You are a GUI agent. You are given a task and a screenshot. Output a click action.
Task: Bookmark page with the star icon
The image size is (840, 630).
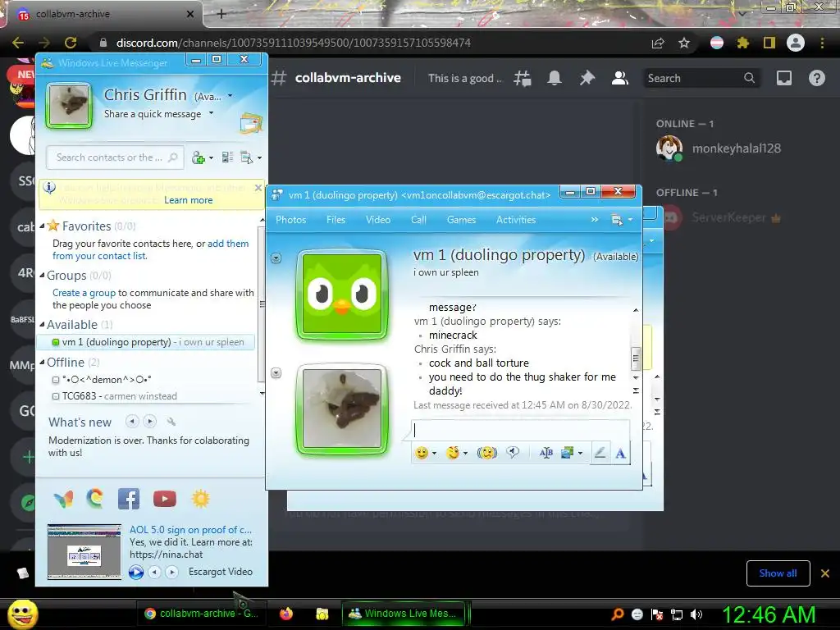click(x=684, y=43)
